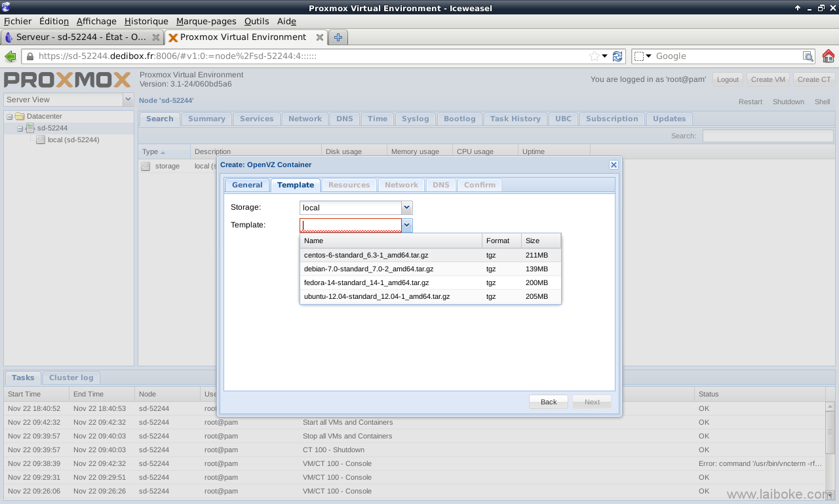This screenshot has height=504, width=839.
Task: Toggle the Template combo box arrow
Action: 407,225
